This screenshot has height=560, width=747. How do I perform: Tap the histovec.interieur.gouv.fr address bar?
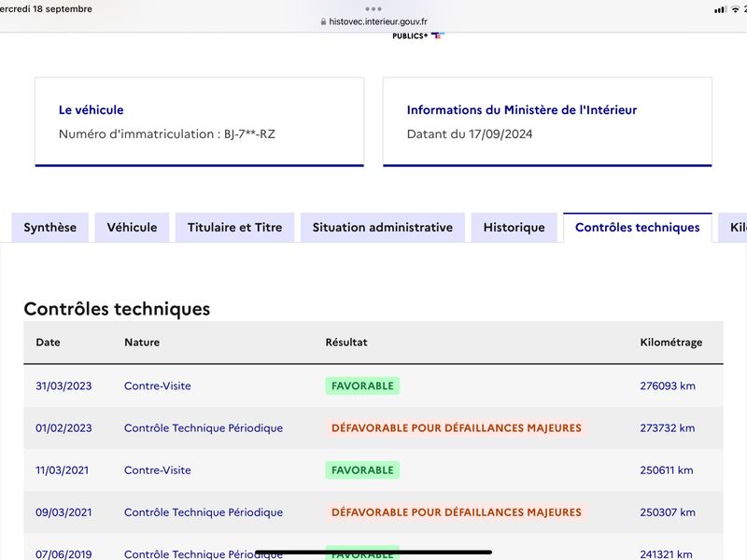(x=374, y=21)
